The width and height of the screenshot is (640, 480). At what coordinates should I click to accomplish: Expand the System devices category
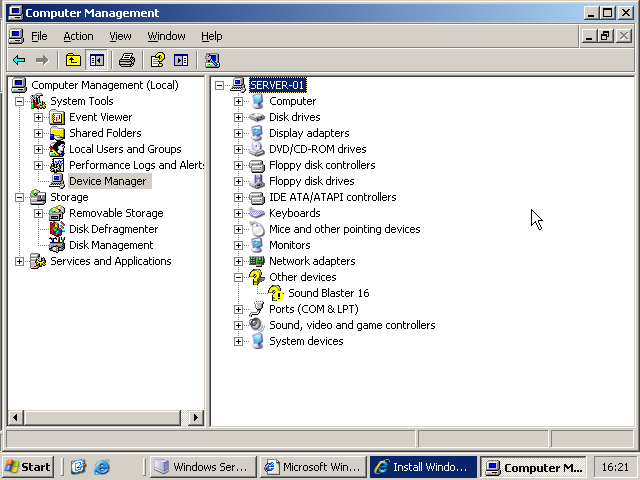(239, 342)
